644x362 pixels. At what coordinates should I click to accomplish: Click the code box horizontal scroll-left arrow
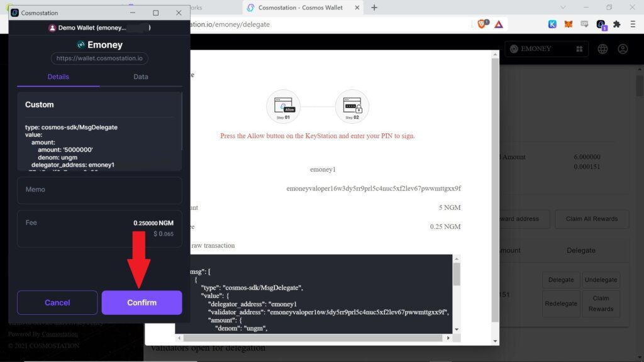coord(179,337)
